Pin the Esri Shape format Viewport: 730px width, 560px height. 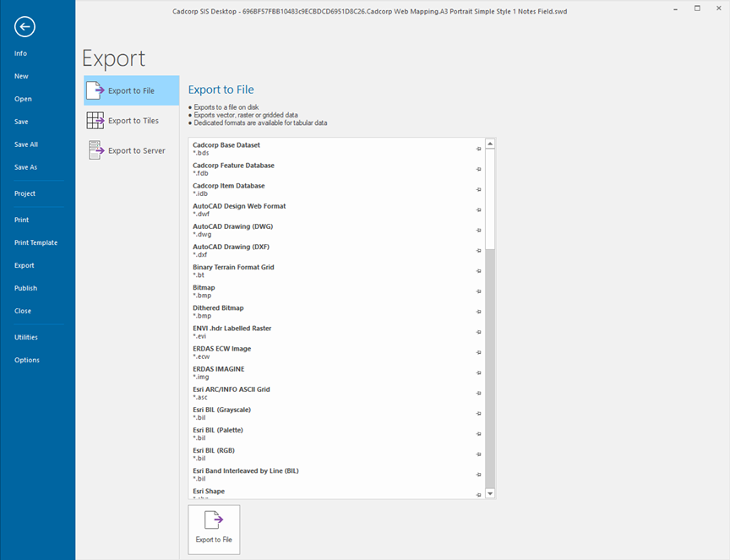[x=478, y=494]
